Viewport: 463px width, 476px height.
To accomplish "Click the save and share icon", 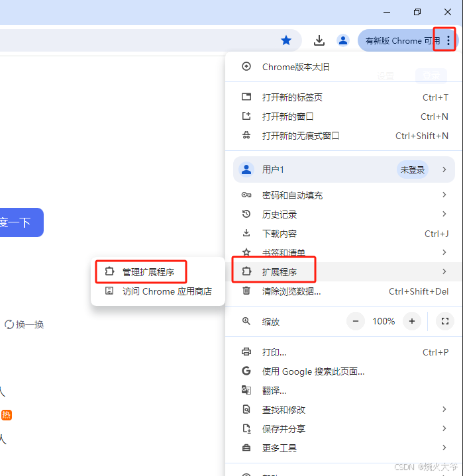I will pos(246,428).
